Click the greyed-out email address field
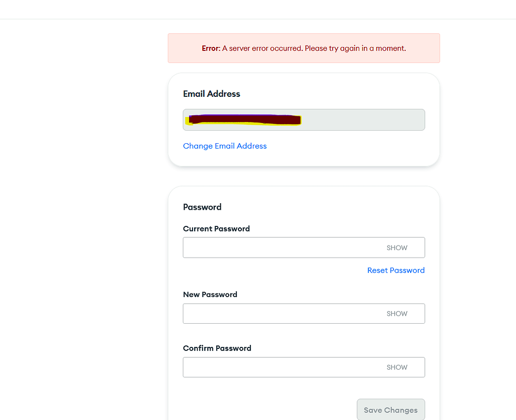Screen dimensions: 516x420 tap(363, 120)
